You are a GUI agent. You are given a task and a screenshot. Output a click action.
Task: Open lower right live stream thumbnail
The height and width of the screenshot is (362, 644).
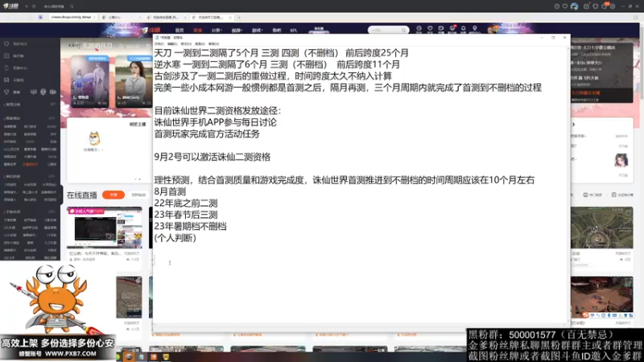(x=601, y=297)
